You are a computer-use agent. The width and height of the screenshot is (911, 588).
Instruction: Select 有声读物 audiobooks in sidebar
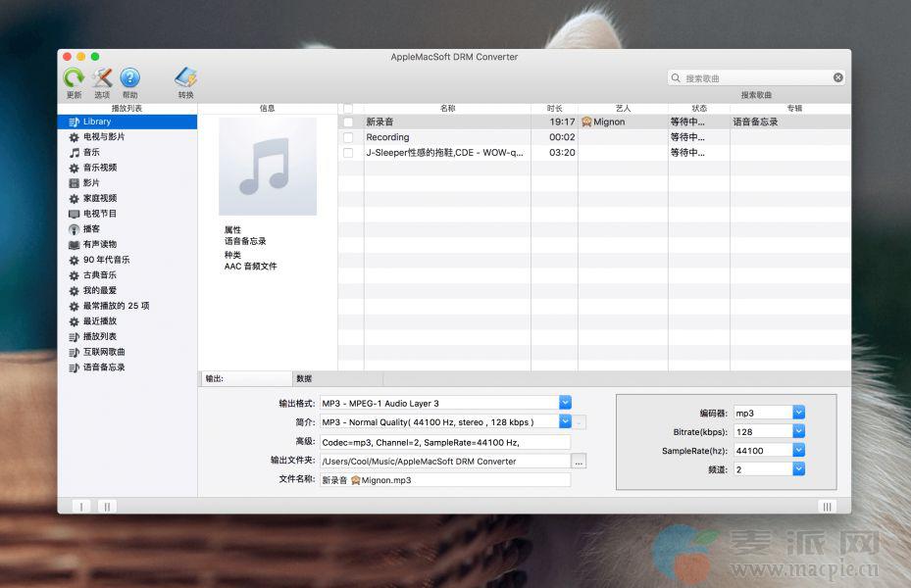tap(99, 244)
